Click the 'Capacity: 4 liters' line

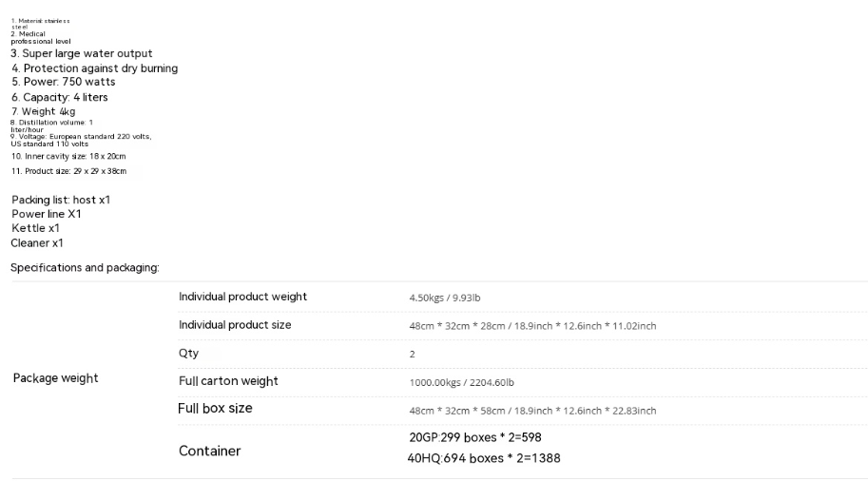pyautogui.click(x=60, y=97)
